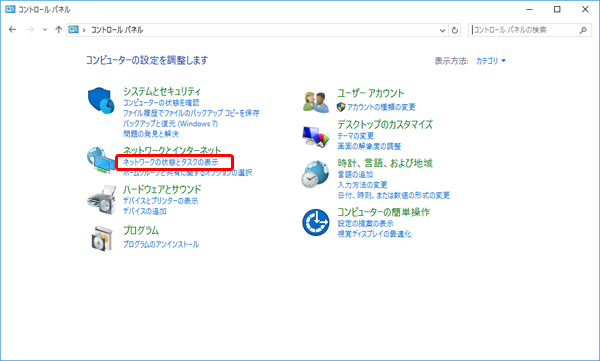
Task: Open 画面の解像度の調整 link
Action: pyautogui.click(x=369, y=146)
